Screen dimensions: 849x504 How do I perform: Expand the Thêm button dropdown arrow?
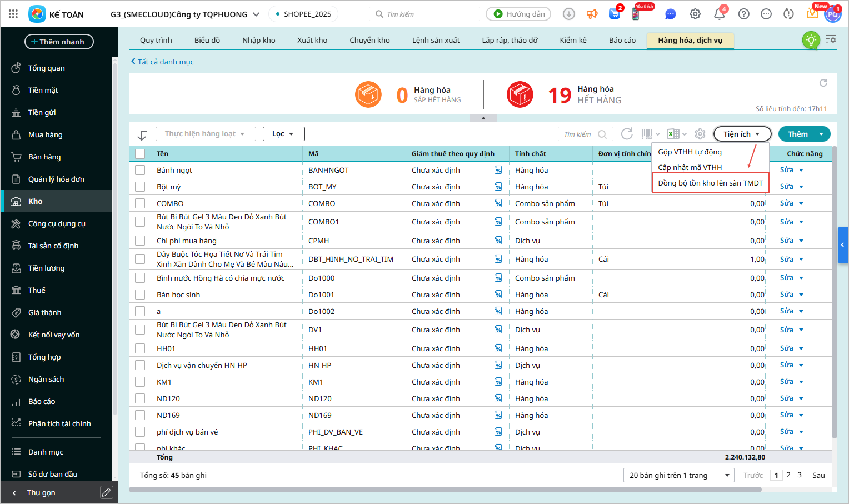click(x=821, y=134)
